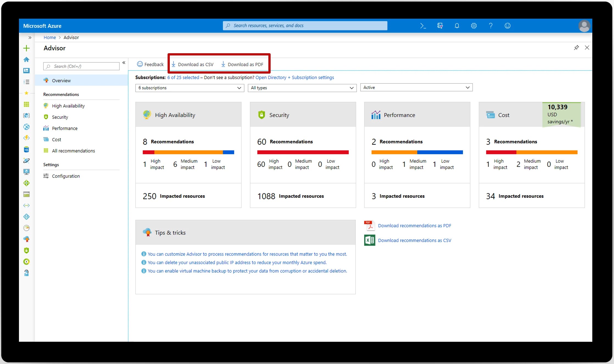Open portal settings gear
The image size is (614, 364).
tap(473, 26)
